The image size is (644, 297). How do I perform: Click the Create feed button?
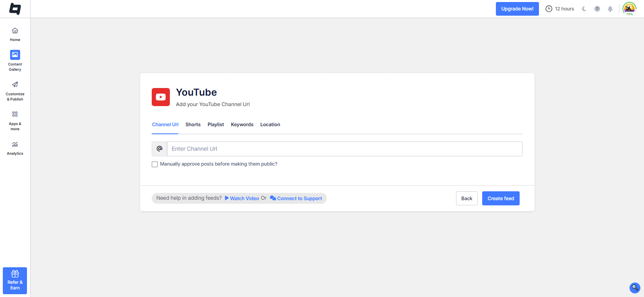pyautogui.click(x=501, y=199)
